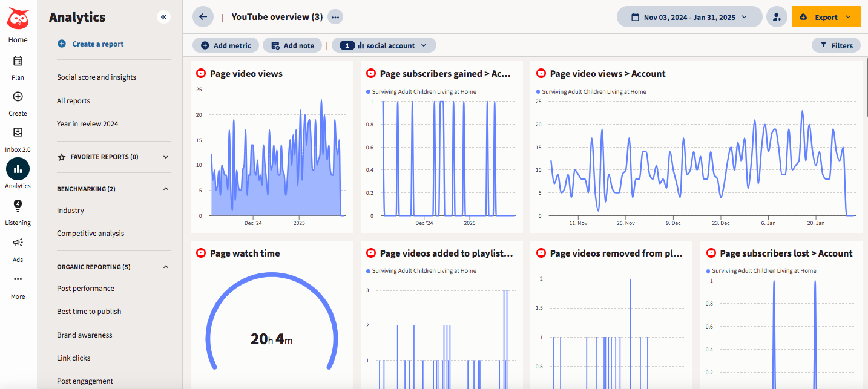The width and height of the screenshot is (868, 389).
Task: Click the More ellipsis icon in left navigation
Action: pos(18,279)
